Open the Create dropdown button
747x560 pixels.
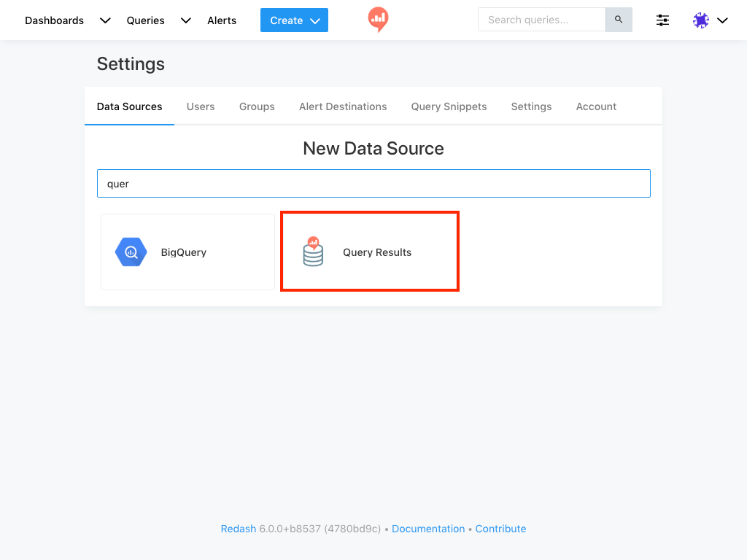coord(294,20)
